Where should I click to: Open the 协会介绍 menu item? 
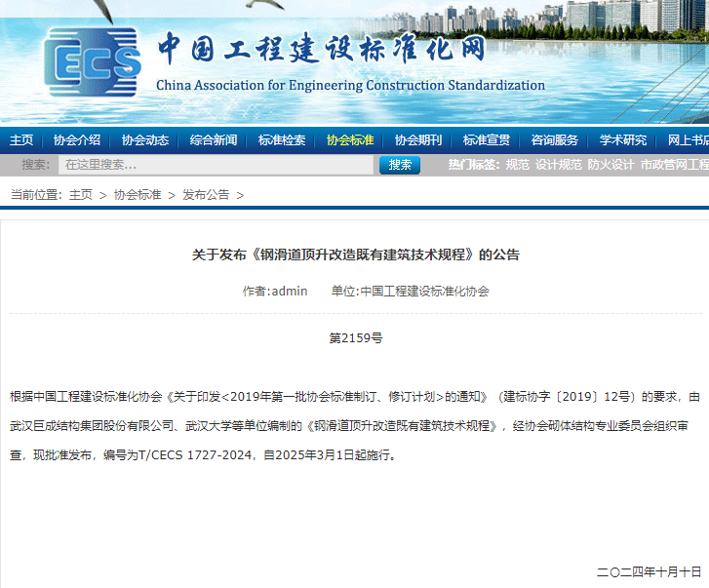pos(77,140)
